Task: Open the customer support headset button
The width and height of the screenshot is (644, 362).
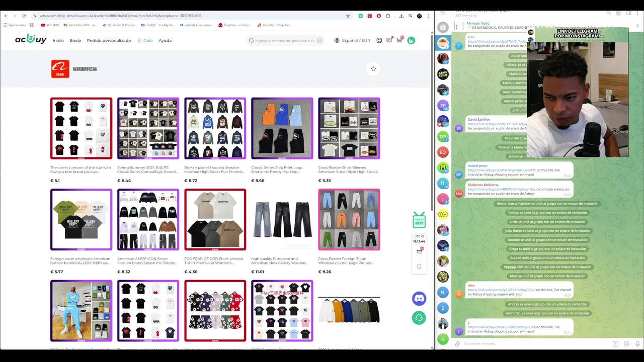Action: tap(419, 318)
